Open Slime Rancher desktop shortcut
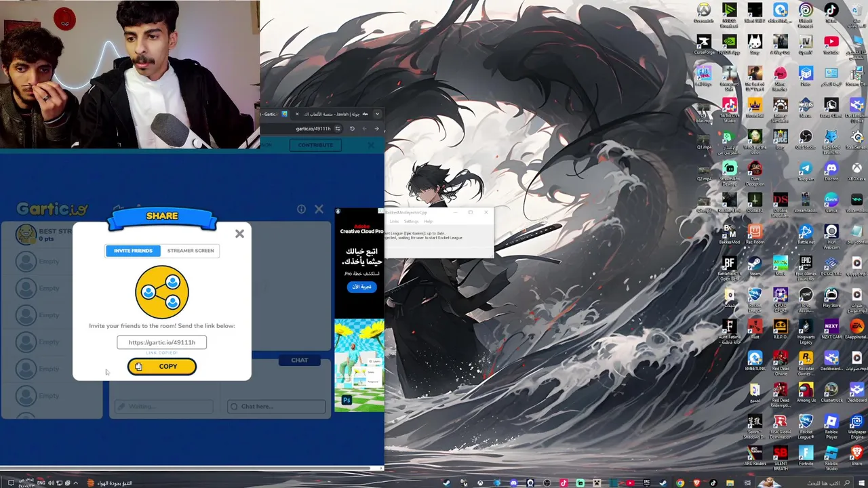This screenshot has width=868, height=488. click(781, 78)
